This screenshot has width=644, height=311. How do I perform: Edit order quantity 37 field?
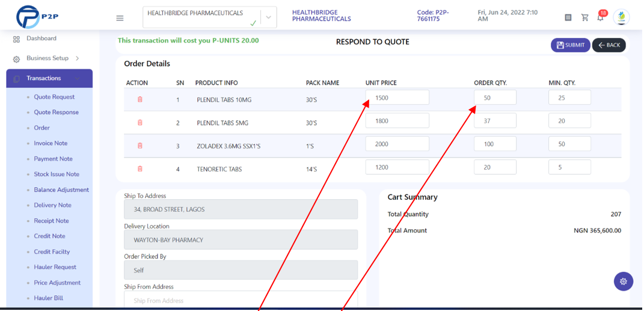[x=495, y=120]
